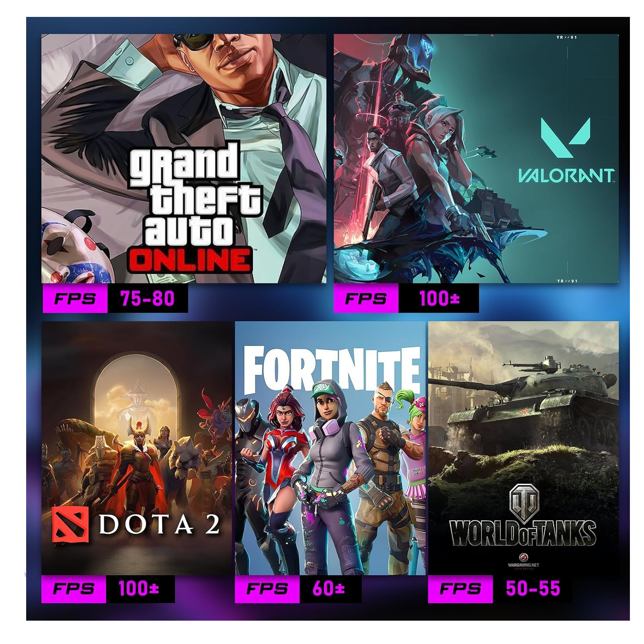This screenshot has height=644, width=644.
Task: Click the DOTA 2 title text
Action: tap(159, 524)
